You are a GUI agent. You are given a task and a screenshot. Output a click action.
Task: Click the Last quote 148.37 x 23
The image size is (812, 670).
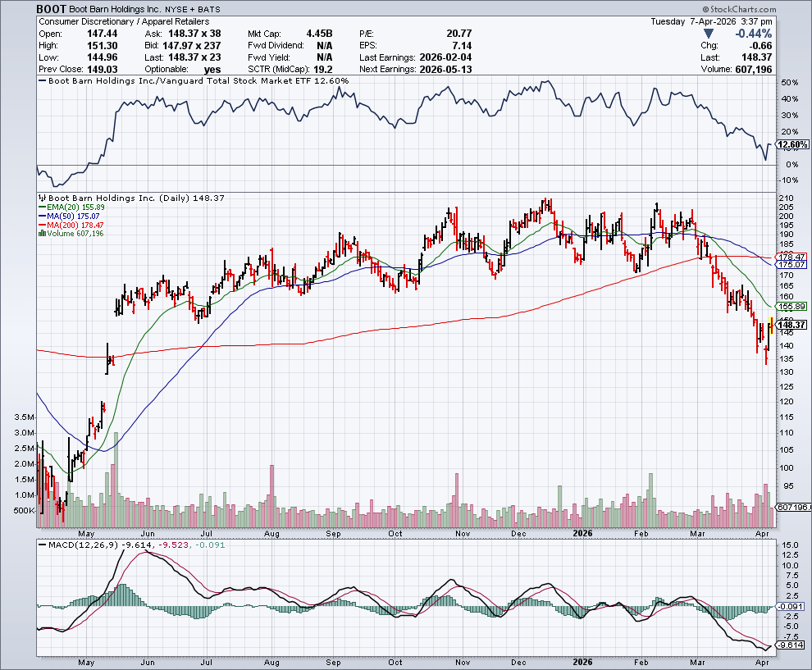[x=194, y=57]
